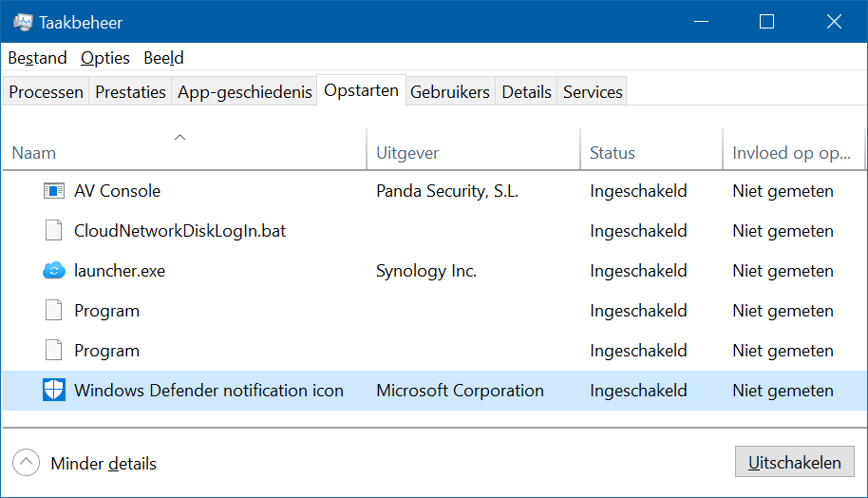Image resolution: width=868 pixels, height=498 pixels.
Task: Open the Opties menu
Action: 105,58
